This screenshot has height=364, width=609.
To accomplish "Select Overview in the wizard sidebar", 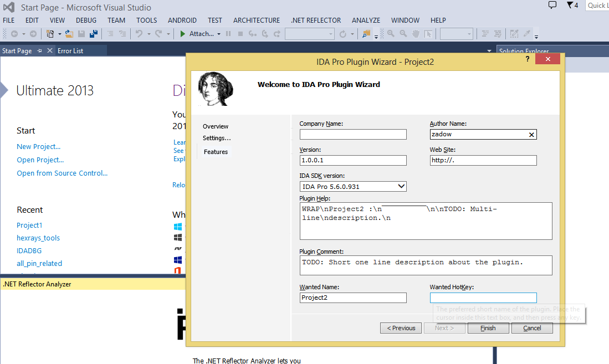I will click(216, 126).
